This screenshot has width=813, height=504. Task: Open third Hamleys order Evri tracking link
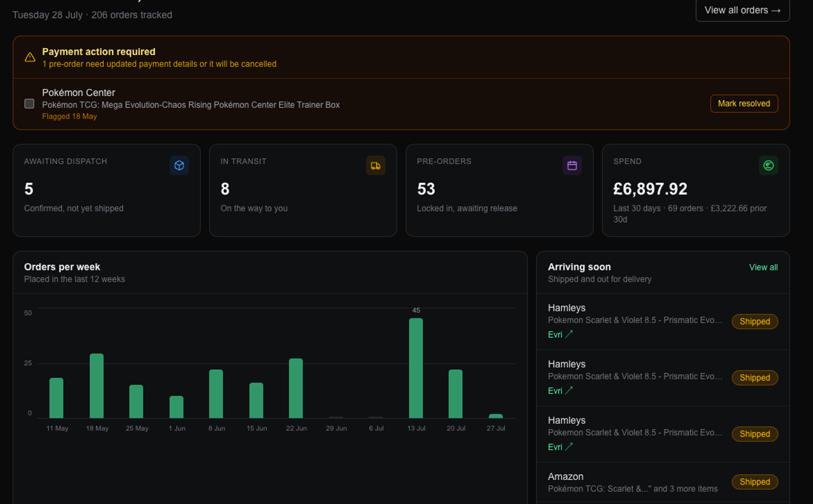click(x=560, y=447)
